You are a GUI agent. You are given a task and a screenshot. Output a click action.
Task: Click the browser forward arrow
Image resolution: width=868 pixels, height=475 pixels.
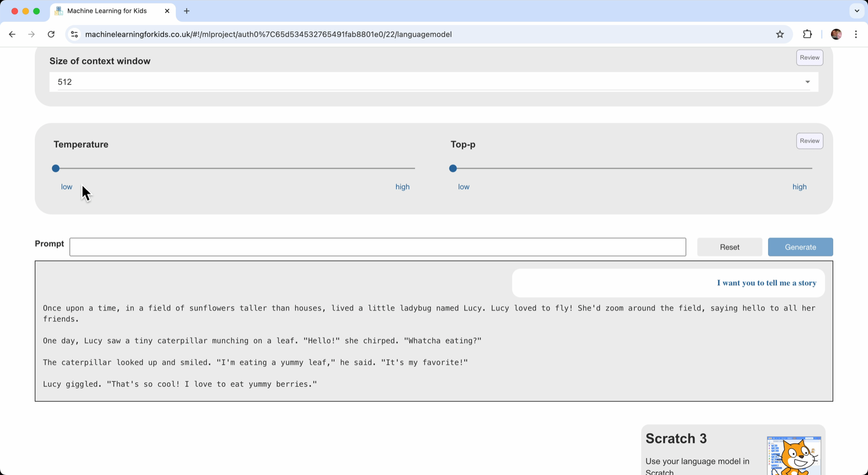tap(31, 34)
